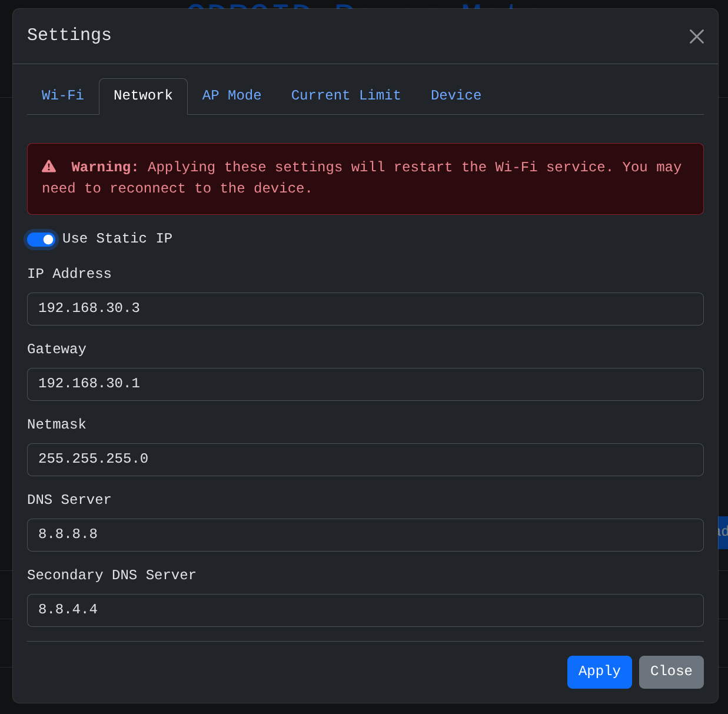The height and width of the screenshot is (714, 728).
Task: Click the warning triangle icon in the alert
Action: click(x=49, y=167)
